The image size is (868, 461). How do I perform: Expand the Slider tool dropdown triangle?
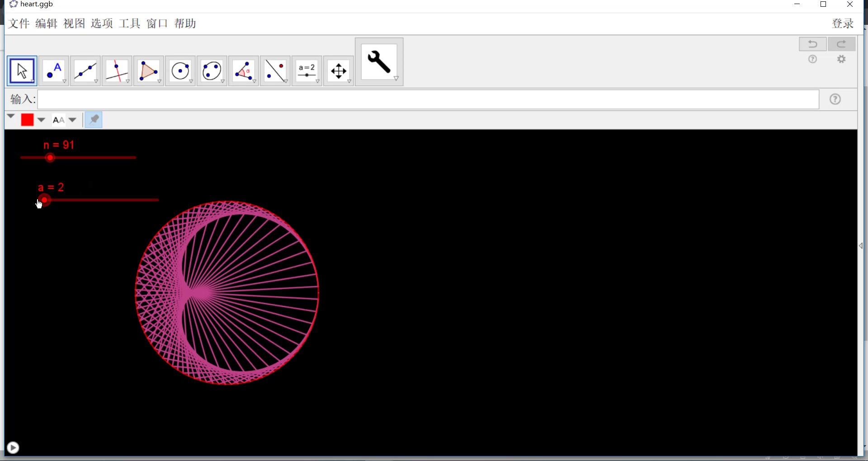pos(318,81)
